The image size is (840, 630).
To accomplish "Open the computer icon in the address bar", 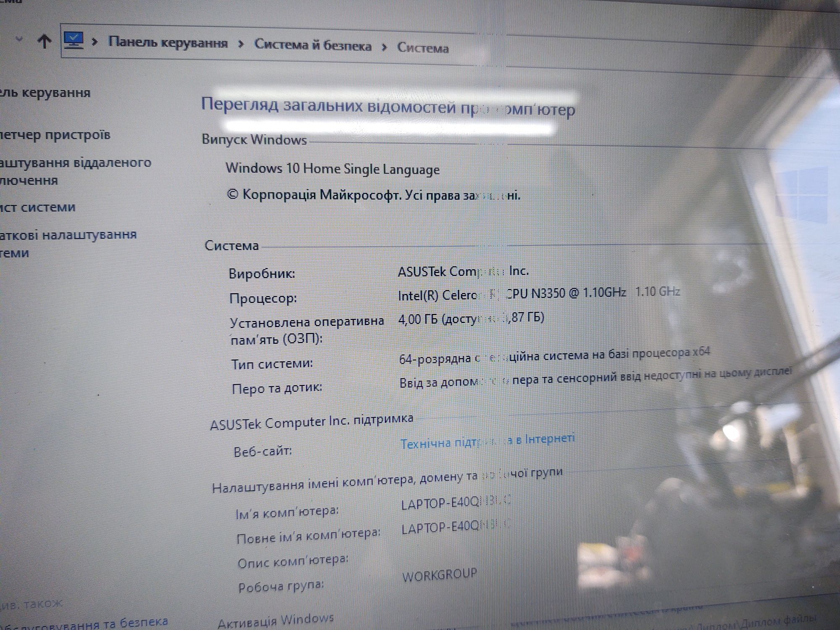I will pyautogui.click(x=73, y=40).
